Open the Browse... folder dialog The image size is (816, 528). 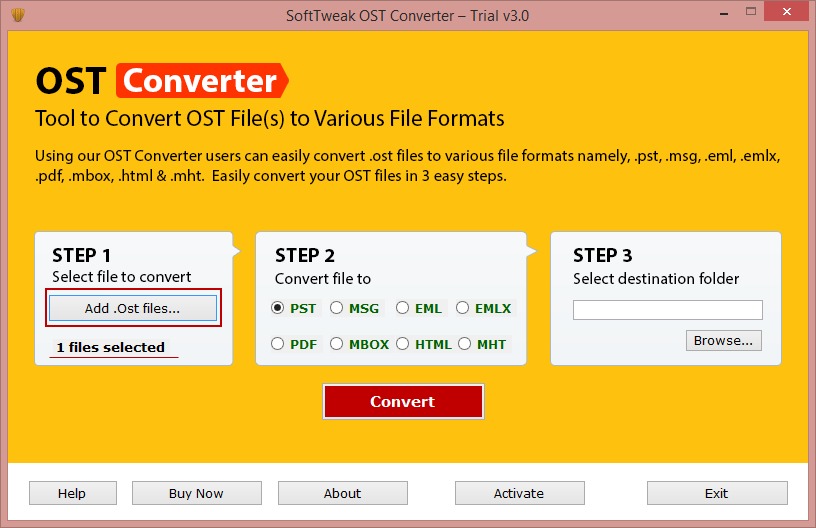(723, 341)
